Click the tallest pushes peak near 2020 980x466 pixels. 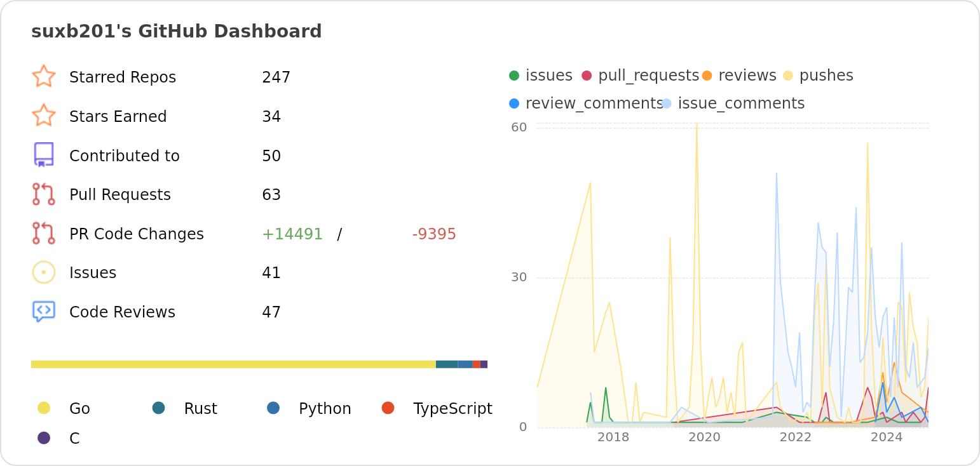[x=697, y=124]
